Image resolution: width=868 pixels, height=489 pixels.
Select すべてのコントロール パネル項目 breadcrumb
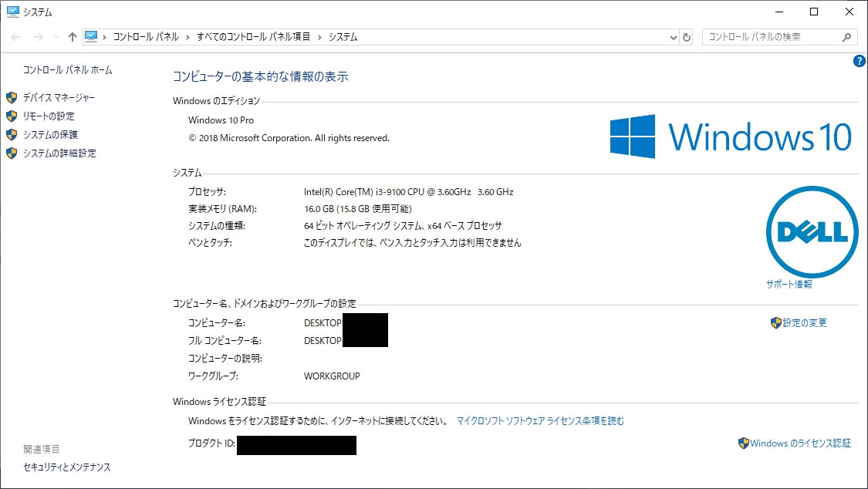click(x=253, y=37)
